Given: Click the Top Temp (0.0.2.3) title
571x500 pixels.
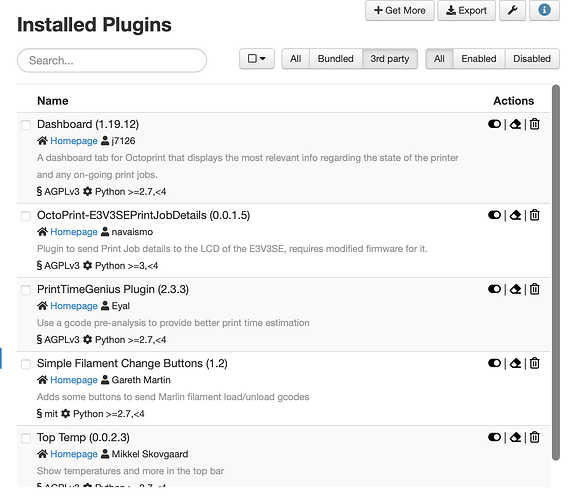Looking at the screenshot, I should click(83, 437).
